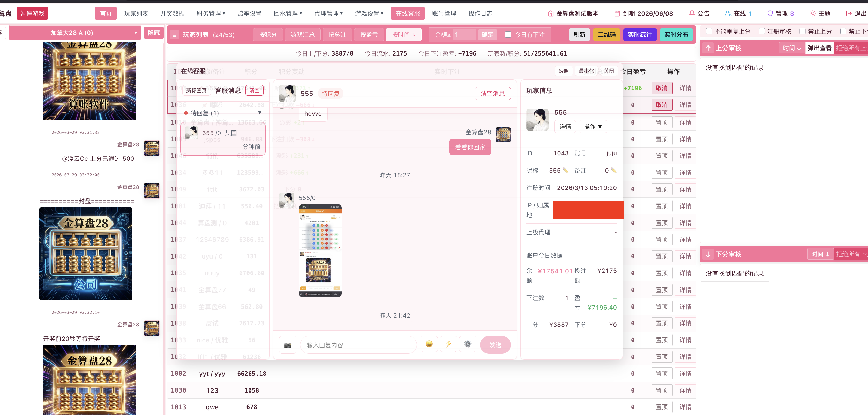868x415 pixels.
Task: Click the home icon 金算盘测试版本
Action: (x=551, y=13)
